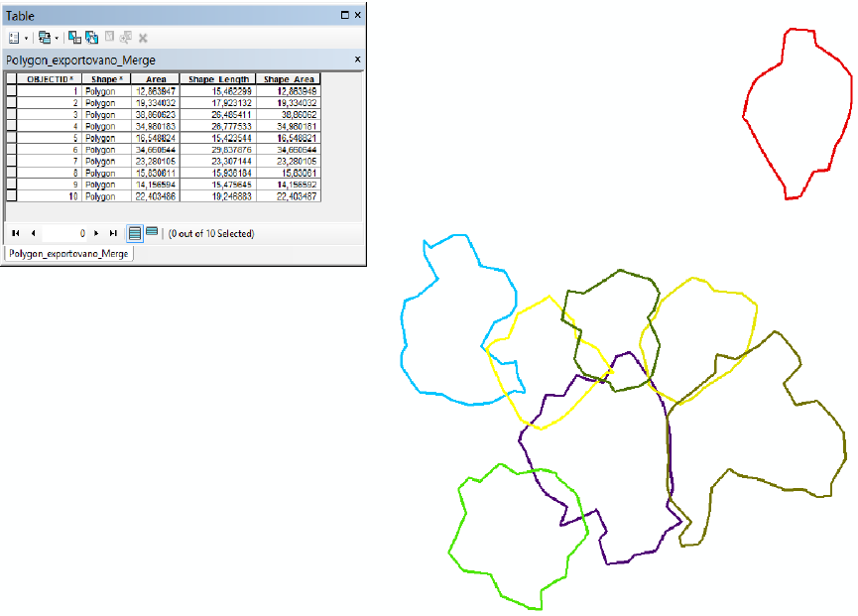The image size is (858, 616).
Task: Expand the Table Options dropdown arrow
Action: coord(26,39)
